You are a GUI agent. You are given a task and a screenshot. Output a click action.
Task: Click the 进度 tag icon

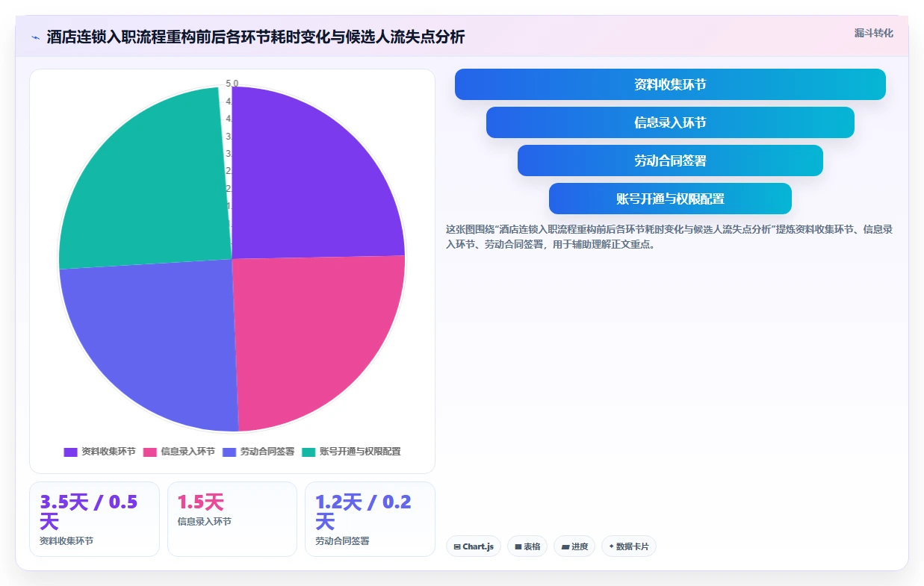click(565, 546)
